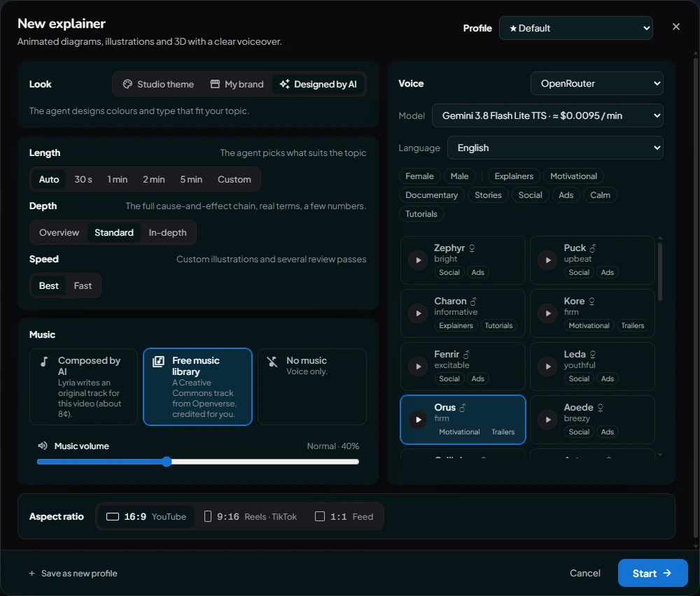Play the Puck voice preview
700x596 pixels.
click(x=548, y=260)
